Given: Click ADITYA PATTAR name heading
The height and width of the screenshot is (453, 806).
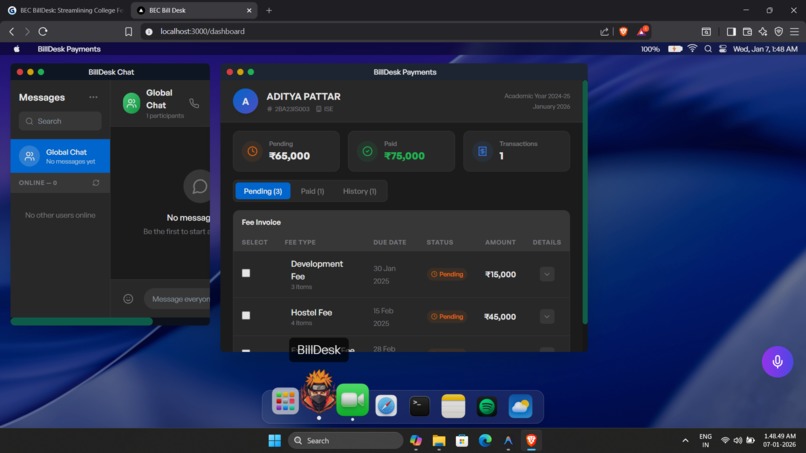Looking at the screenshot, I should pyautogui.click(x=303, y=97).
